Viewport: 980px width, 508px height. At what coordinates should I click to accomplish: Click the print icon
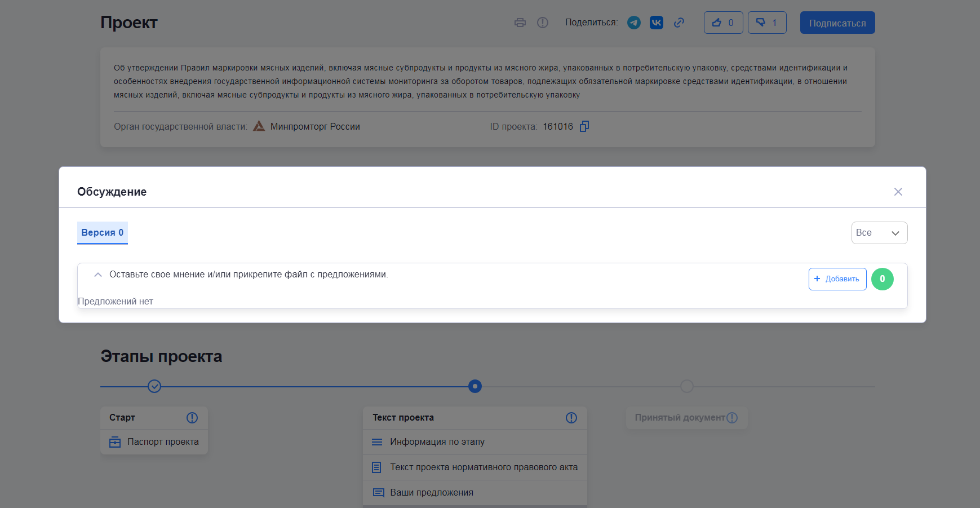click(x=520, y=23)
